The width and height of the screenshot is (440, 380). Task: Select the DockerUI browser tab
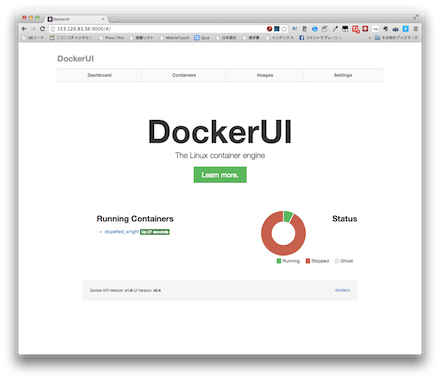(x=76, y=19)
